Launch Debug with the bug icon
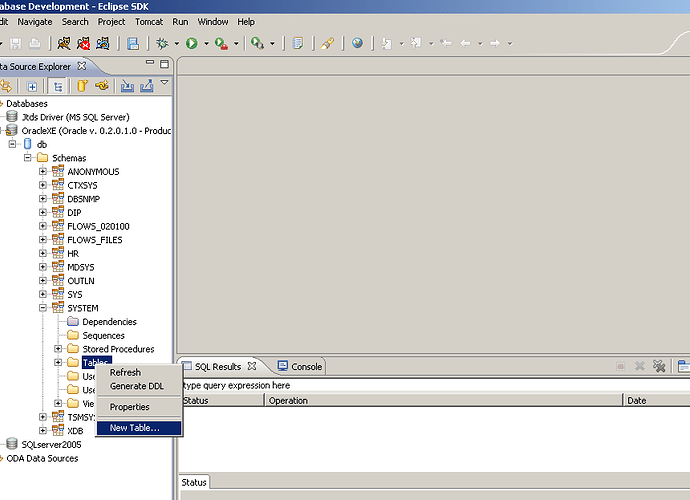Viewport: 690px width, 500px height. pos(162,43)
